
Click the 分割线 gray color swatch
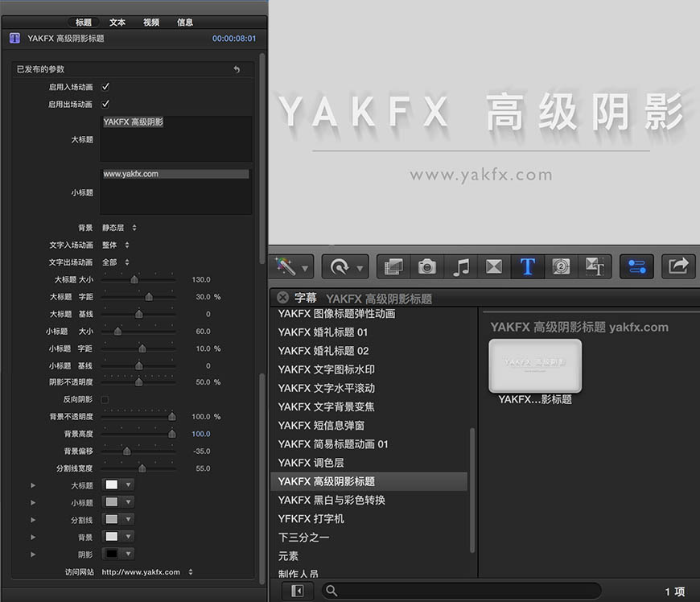pyautogui.click(x=112, y=519)
